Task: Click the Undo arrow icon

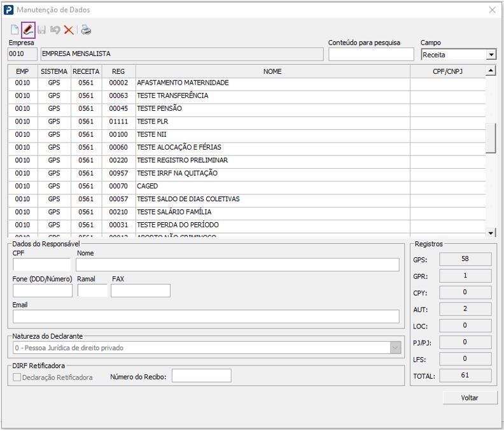Action: point(55,30)
